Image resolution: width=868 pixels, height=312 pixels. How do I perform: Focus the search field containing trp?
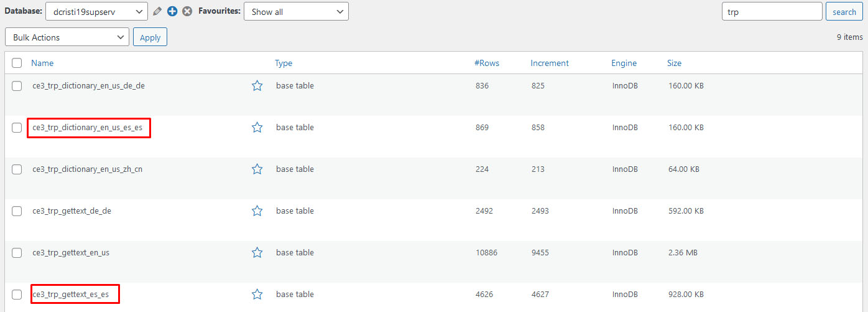(772, 11)
